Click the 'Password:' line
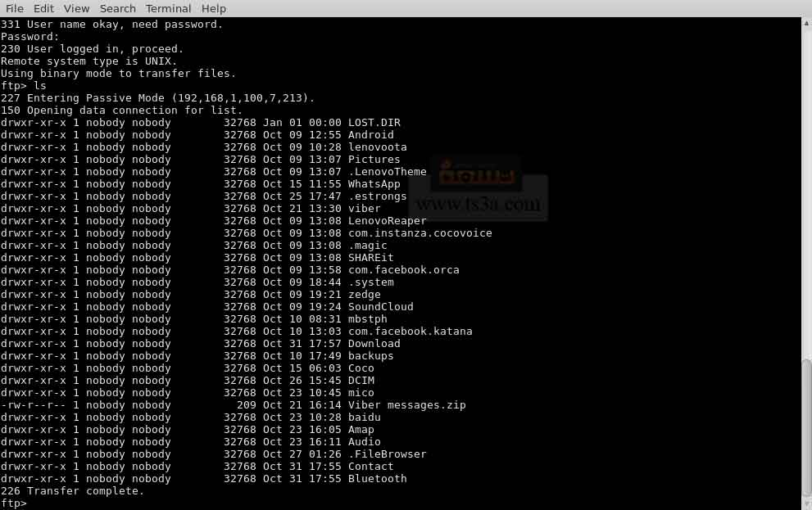 pyautogui.click(x=30, y=37)
